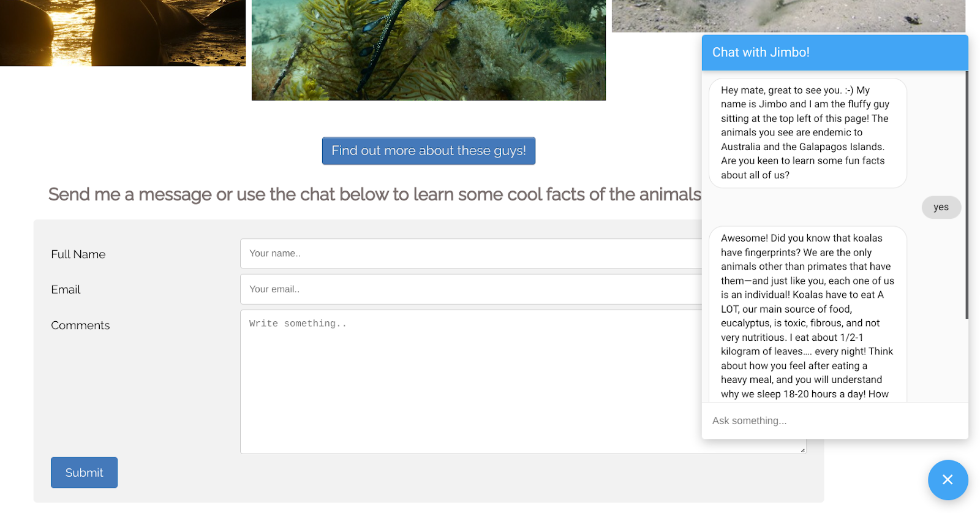Close the chat with the X button
This screenshot has height=513, width=980.
[947, 480]
